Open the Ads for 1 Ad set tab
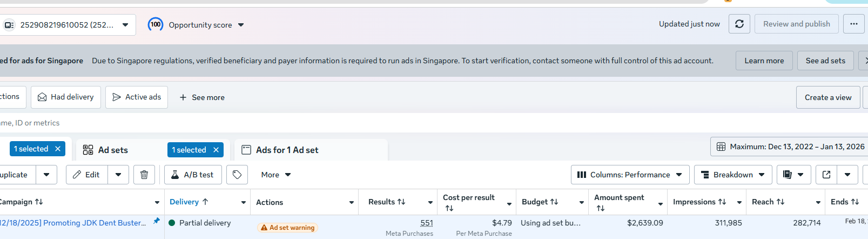868x239 pixels. point(287,150)
